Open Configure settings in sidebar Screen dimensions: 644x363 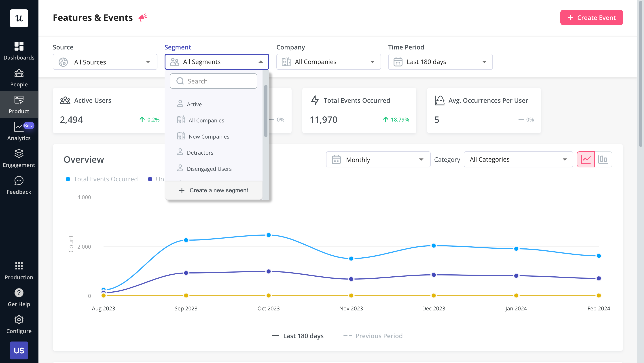point(19,324)
